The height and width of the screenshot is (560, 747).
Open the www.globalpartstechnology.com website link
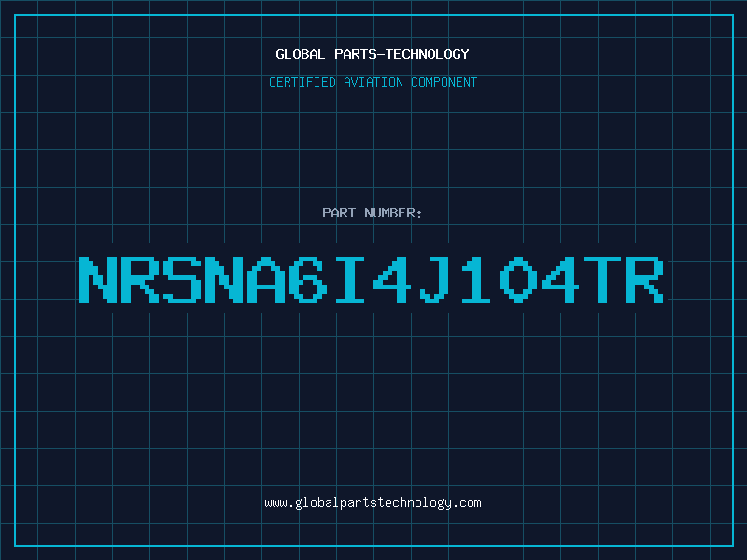pyautogui.click(x=373, y=503)
